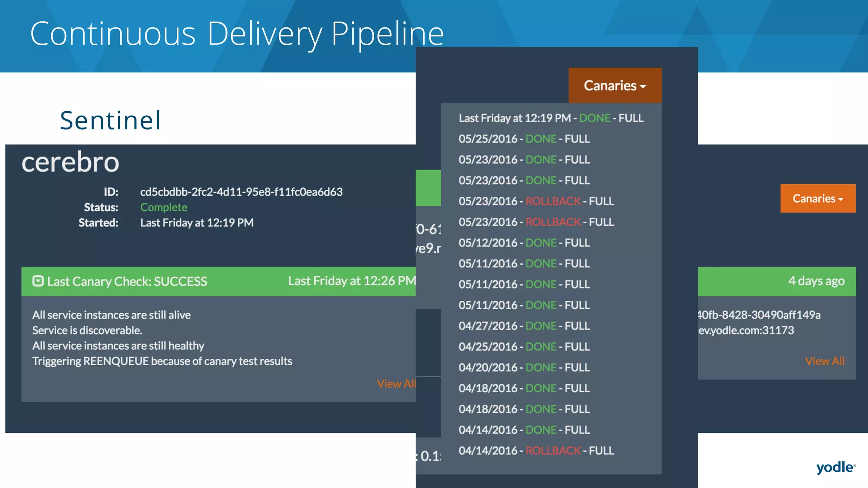Click the Continuous Delivery Pipeline title
This screenshot has height=488, width=868.
pyautogui.click(x=237, y=34)
